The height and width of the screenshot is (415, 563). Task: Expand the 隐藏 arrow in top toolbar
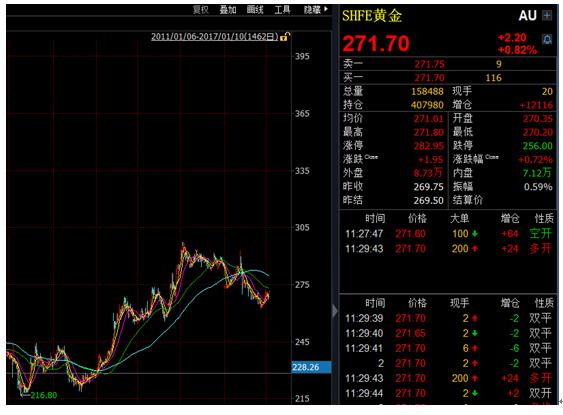point(326,9)
